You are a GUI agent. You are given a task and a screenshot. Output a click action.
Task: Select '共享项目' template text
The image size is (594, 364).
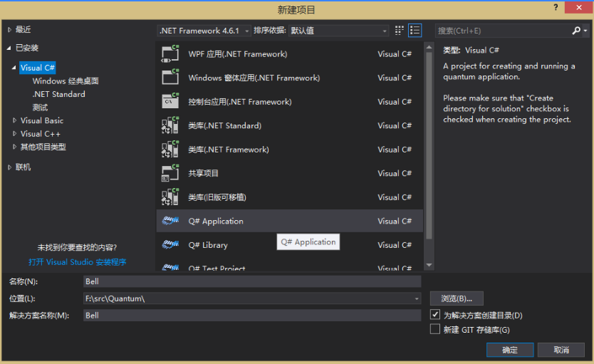204,174
